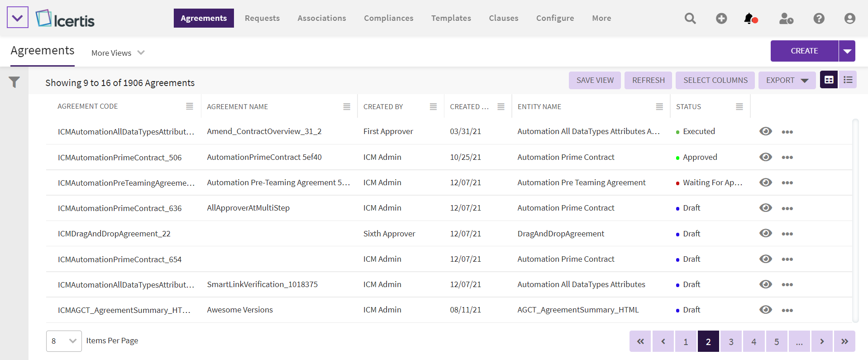Open the user settings icon beside the bell
868x360 pixels.
pos(786,19)
